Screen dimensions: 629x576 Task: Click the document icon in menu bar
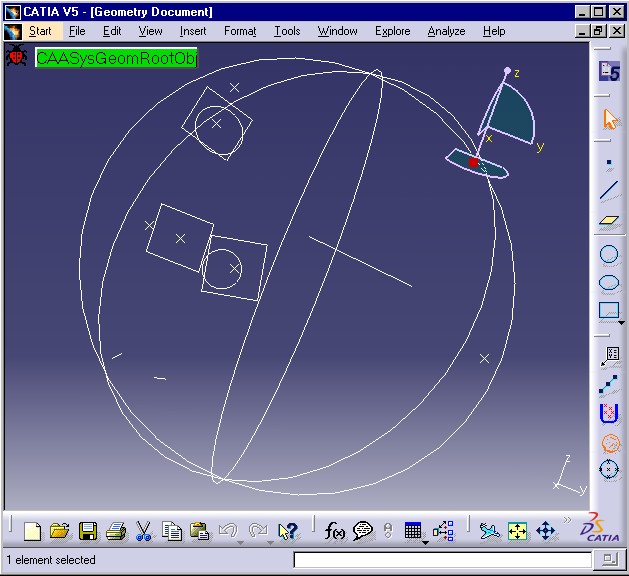pos(13,31)
